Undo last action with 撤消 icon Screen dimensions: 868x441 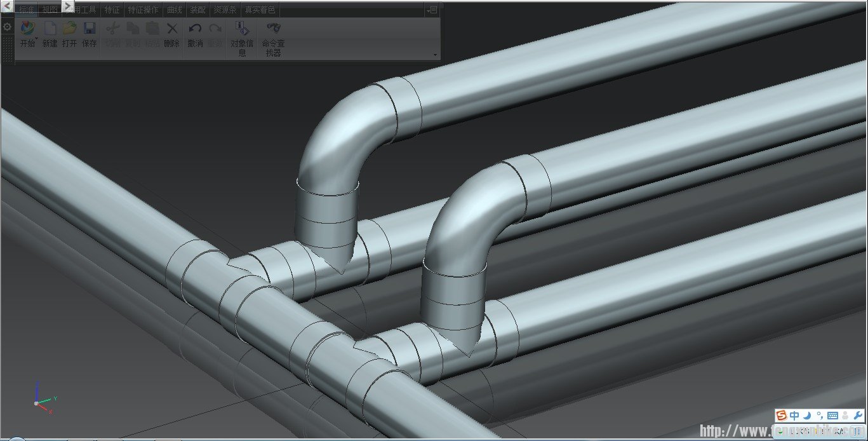pos(195,29)
